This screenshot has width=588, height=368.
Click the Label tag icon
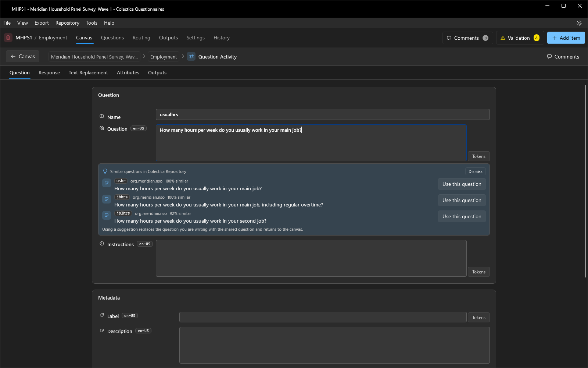102,315
